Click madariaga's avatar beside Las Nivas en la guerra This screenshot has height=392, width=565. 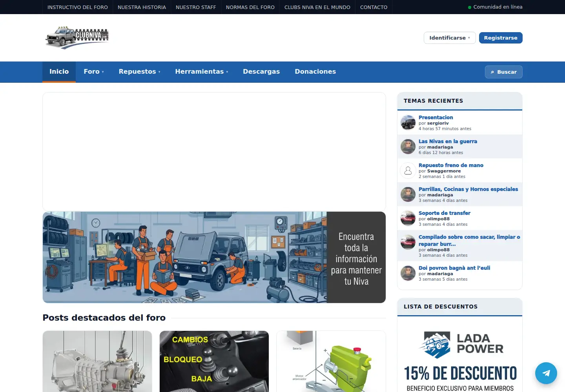[408, 147]
